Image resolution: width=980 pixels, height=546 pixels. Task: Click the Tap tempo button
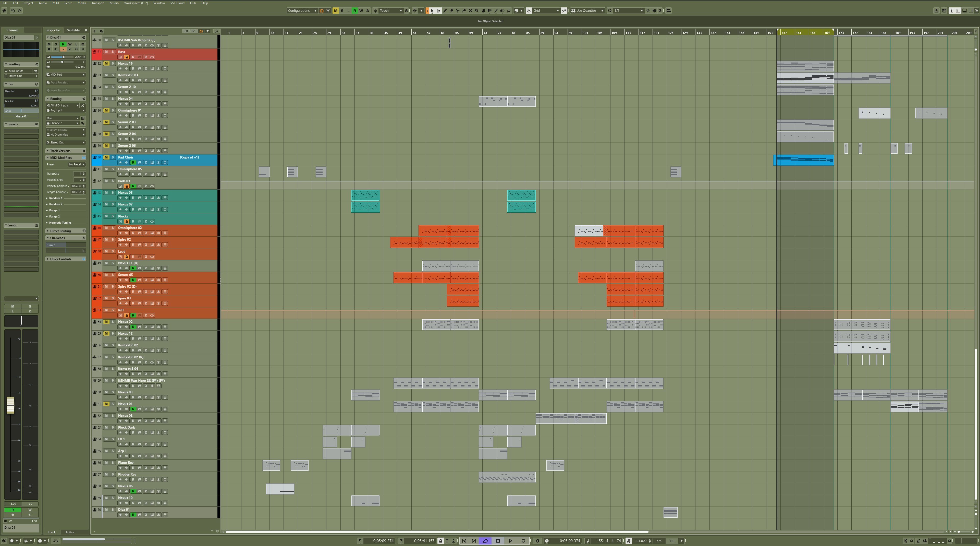pos(672,541)
